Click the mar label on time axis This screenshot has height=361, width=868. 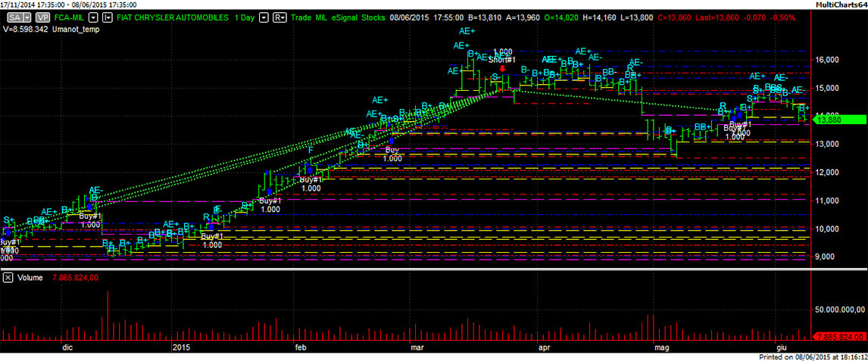click(x=417, y=347)
